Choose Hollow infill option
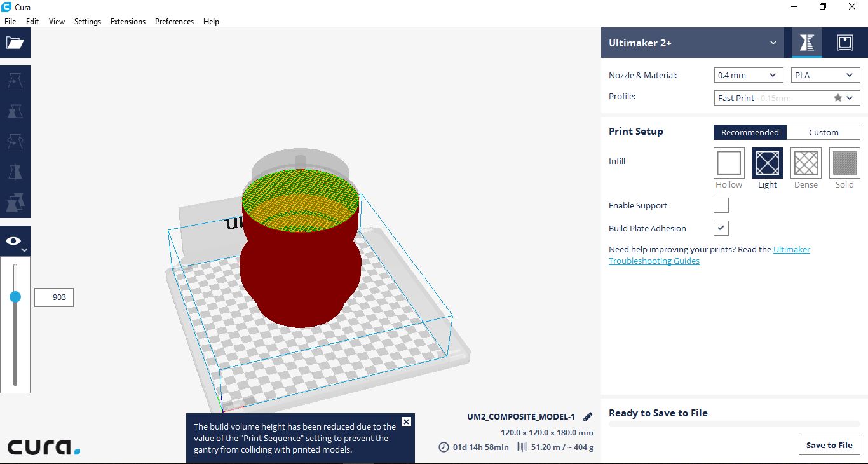 click(729, 163)
